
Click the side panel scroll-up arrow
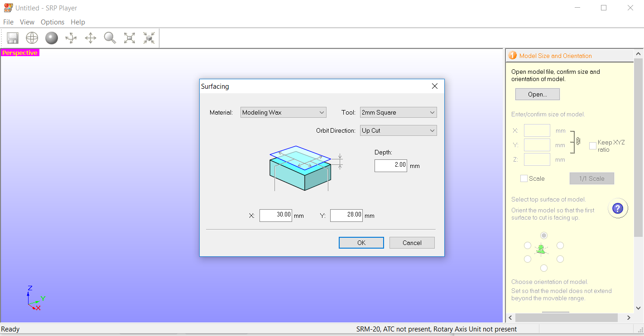(639, 54)
